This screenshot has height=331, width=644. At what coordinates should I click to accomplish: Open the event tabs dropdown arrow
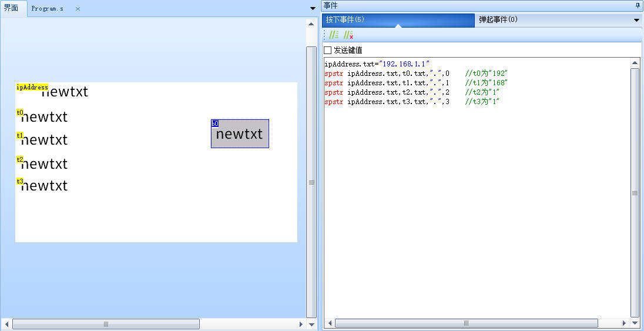pyautogui.click(x=636, y=20)
